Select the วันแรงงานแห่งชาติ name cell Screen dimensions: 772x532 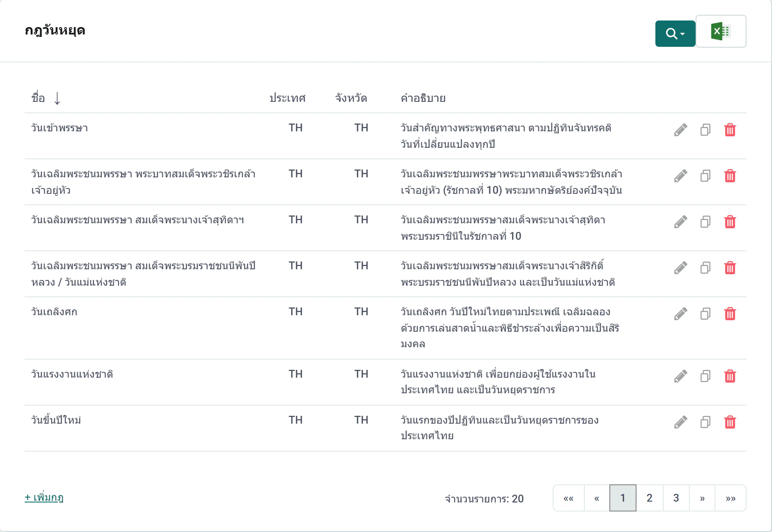72,374
